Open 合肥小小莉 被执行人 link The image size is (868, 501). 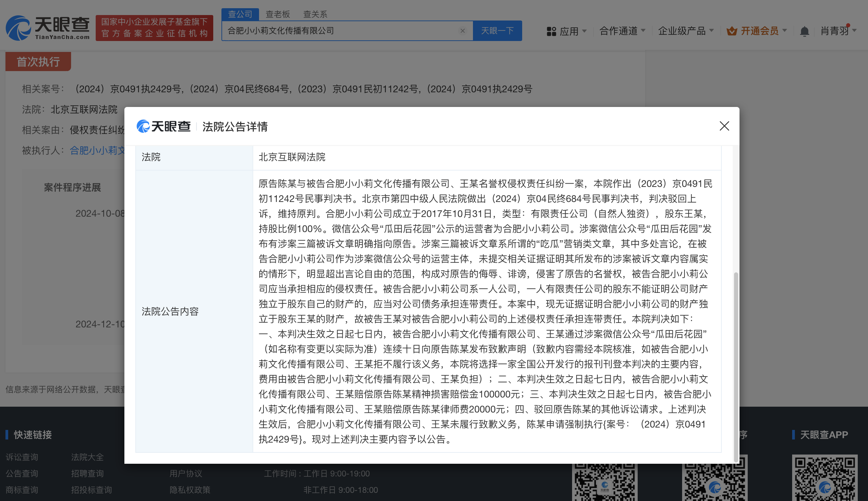coord(97,150)
